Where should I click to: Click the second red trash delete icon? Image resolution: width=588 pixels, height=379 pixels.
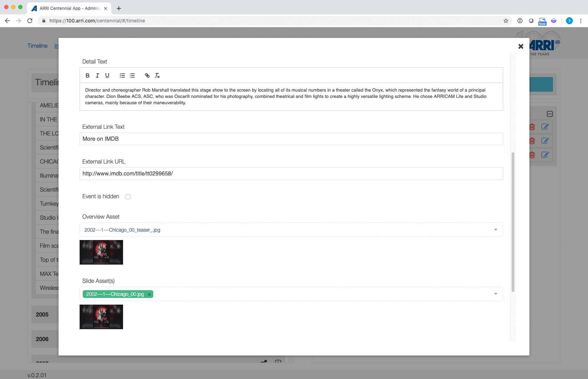pos(532,141)
